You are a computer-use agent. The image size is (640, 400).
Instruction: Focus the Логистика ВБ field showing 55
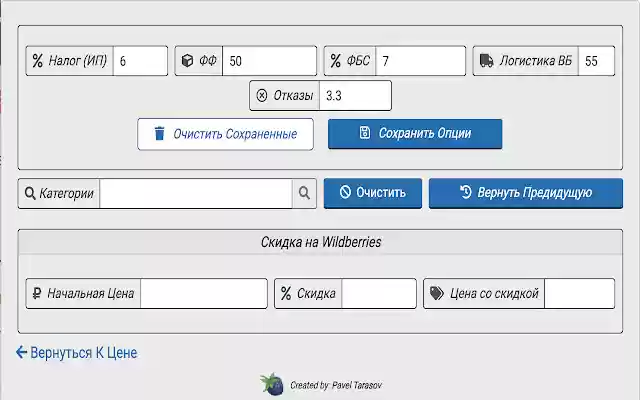[x=596, y=61]
